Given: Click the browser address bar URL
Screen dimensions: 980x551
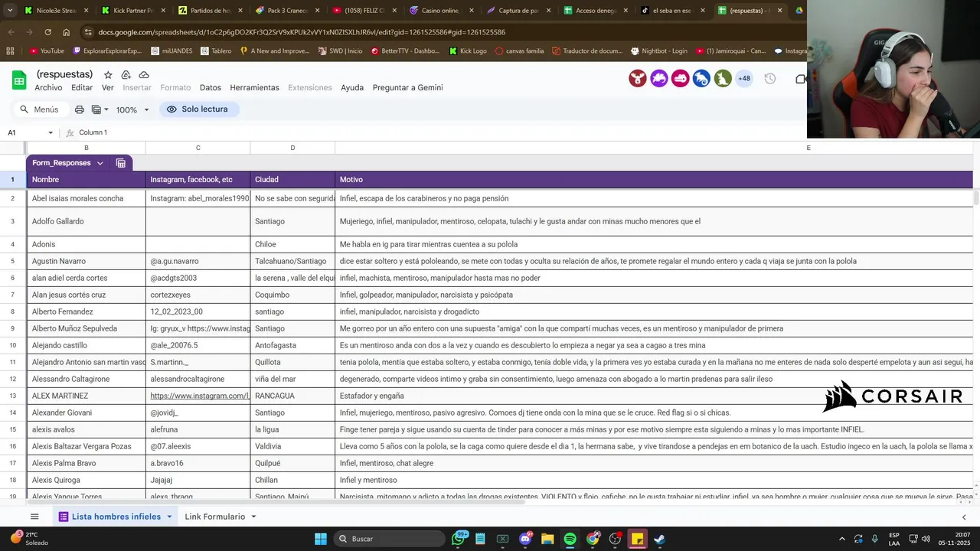Looking at the screenshot, I should click(302, 32).
